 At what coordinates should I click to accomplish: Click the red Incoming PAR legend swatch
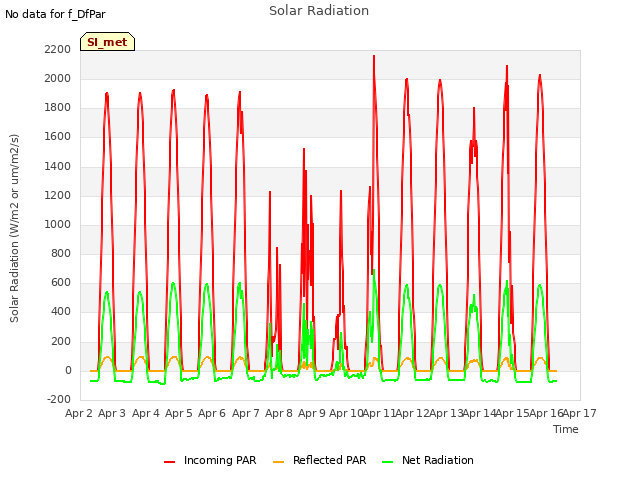(x=169, y=462)
